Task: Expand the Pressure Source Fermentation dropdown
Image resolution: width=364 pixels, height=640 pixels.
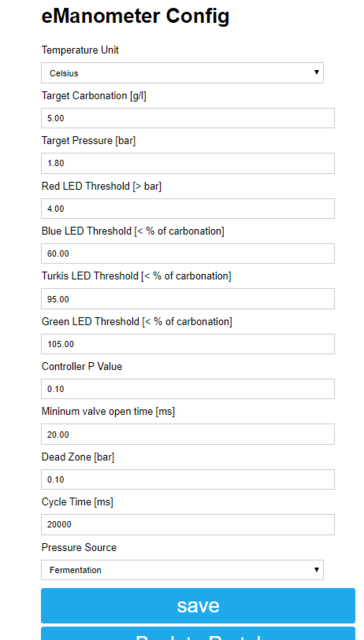Action: coord(182,570)
